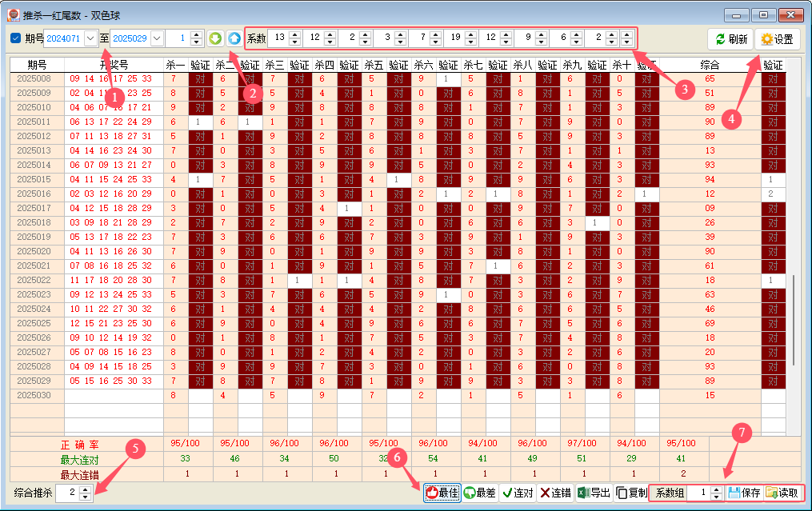The image size is (812, 511).
Task: Click the 综合推杀 value field
Action: 70,493
